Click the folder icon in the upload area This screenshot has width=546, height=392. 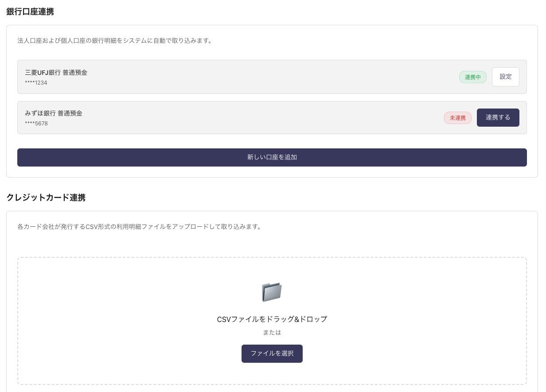tap(272, 292)
